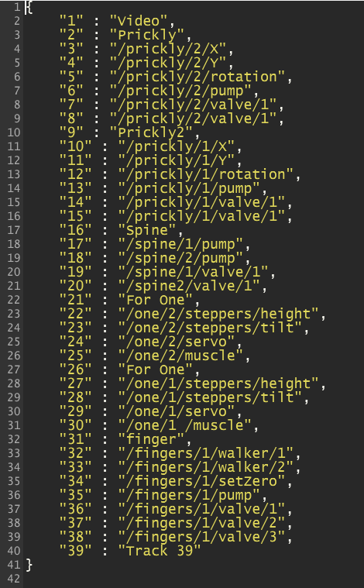The image size is (364, 588).
Task: Place cursor on the "Video" value
Action: coord(139,21)
